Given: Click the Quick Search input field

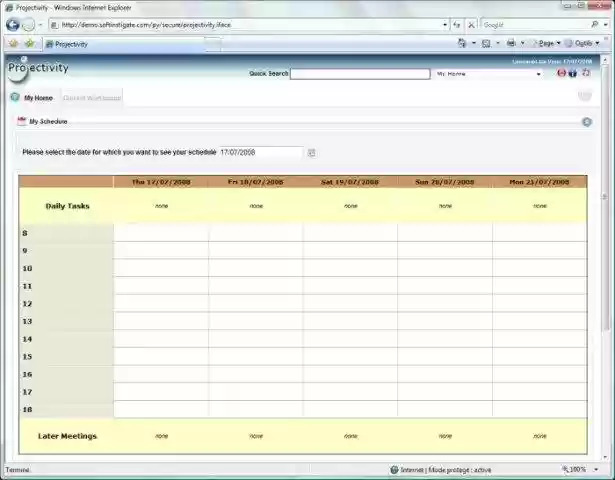Looking at the screenshot, I should pos(360,74).
